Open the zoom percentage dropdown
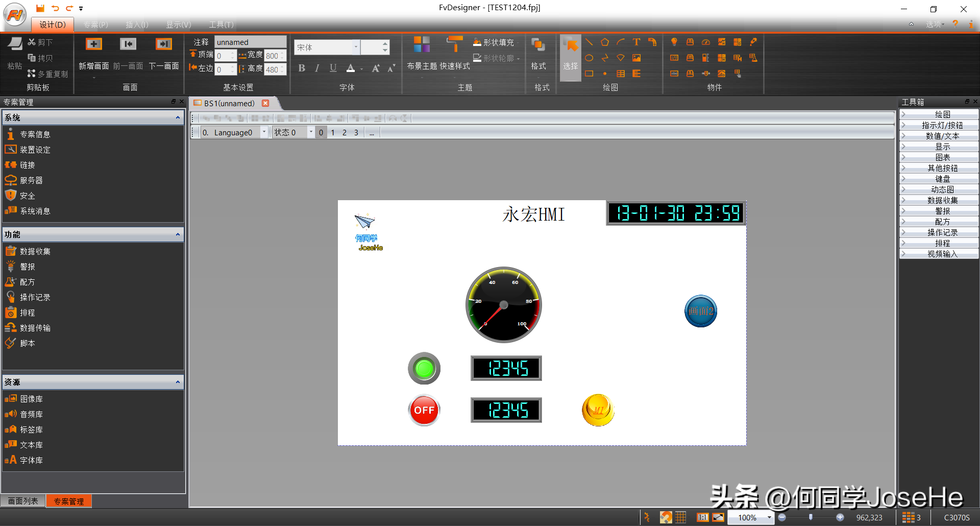Screen dimensions: 980x526 pyautogui.click(x=769, y=517)
